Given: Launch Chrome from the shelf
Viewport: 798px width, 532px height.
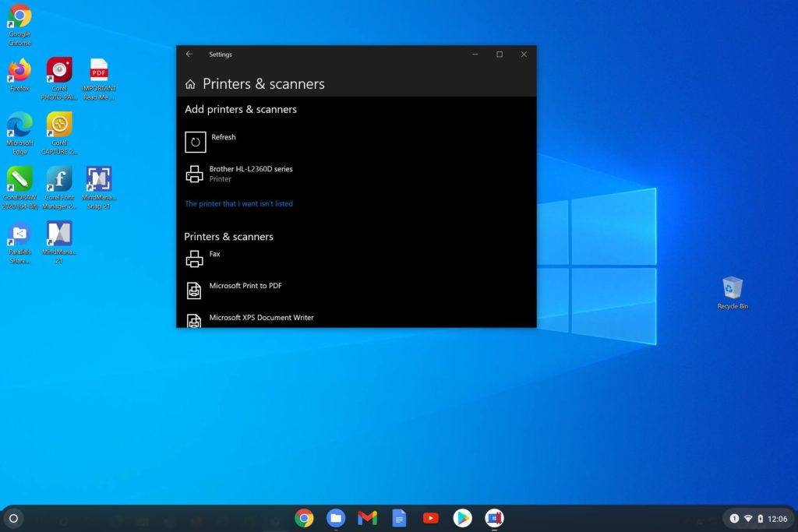Looking at the screenshot, I should [x=305, y=518].
